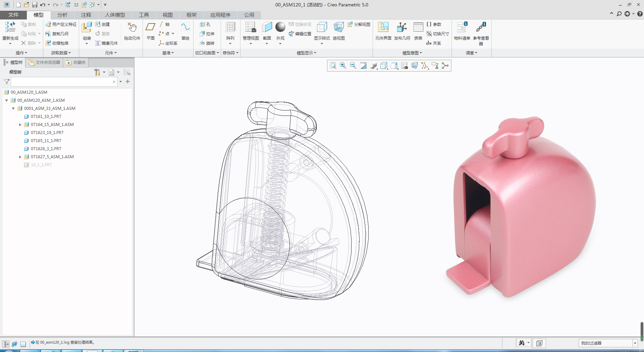The image size is (644, 352).
Task: Click the 镜像元件 mirror component button
Action: (106, 43)
